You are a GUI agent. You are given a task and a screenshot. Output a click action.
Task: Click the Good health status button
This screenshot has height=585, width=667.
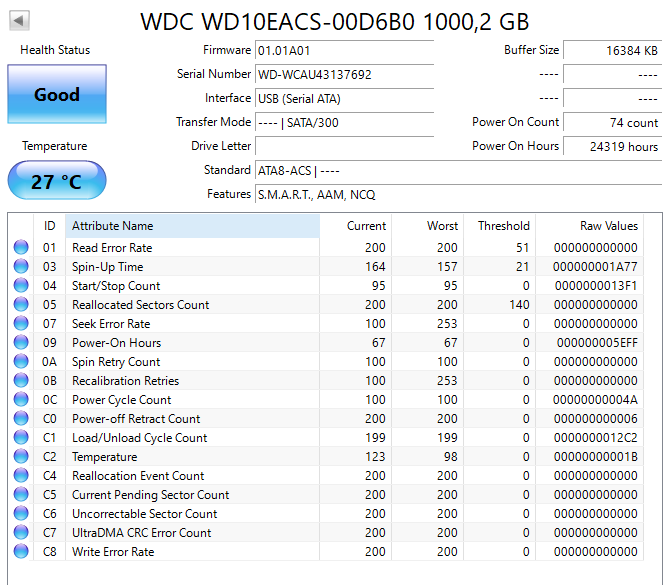click(x=56, y=95)
